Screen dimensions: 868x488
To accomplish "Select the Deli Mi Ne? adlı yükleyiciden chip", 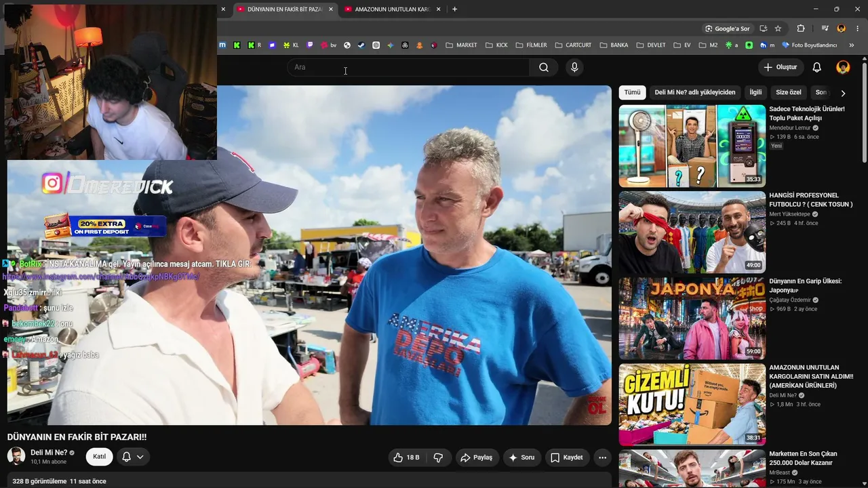I will point(695,92).
